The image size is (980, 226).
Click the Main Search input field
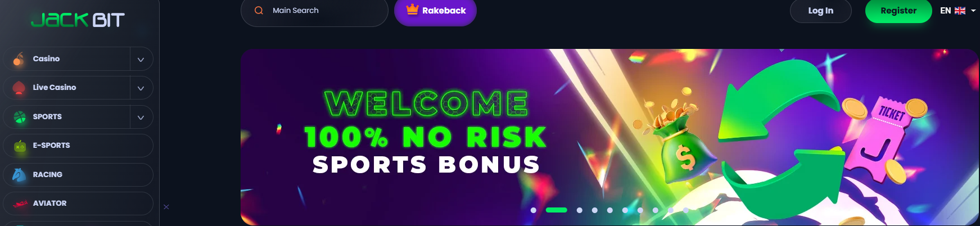[x=314, y=11]
